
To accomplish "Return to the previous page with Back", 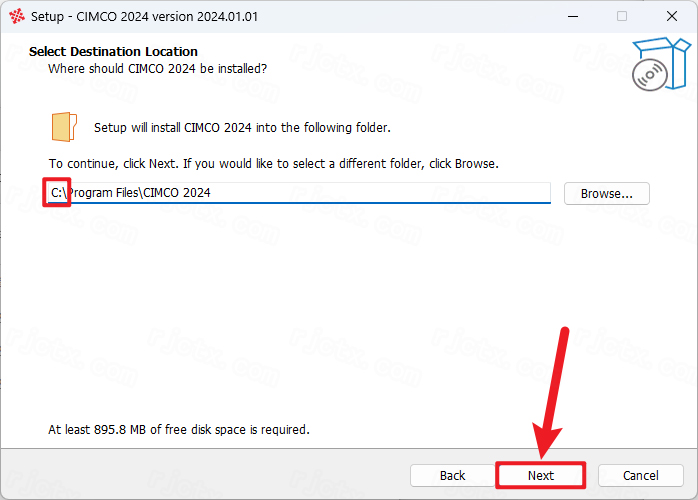I will pos(452,476).
